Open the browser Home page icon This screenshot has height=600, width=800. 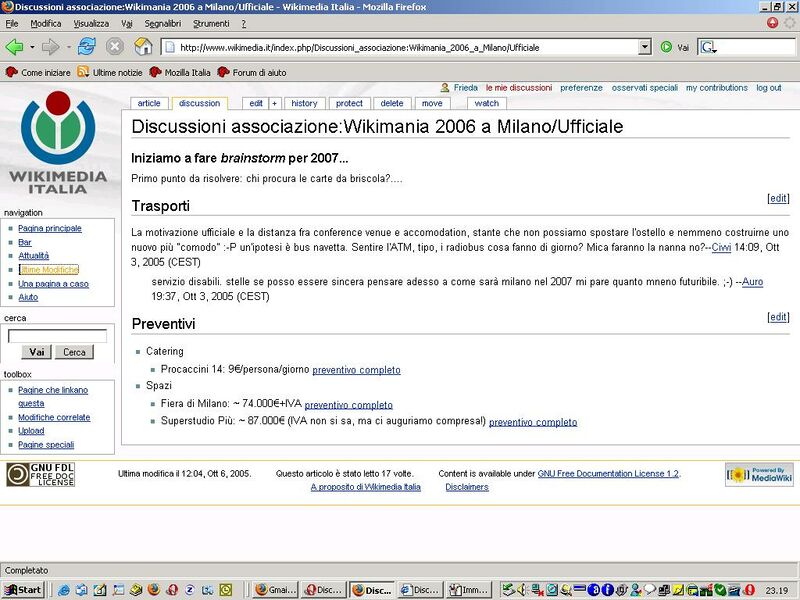pos(142,46)
